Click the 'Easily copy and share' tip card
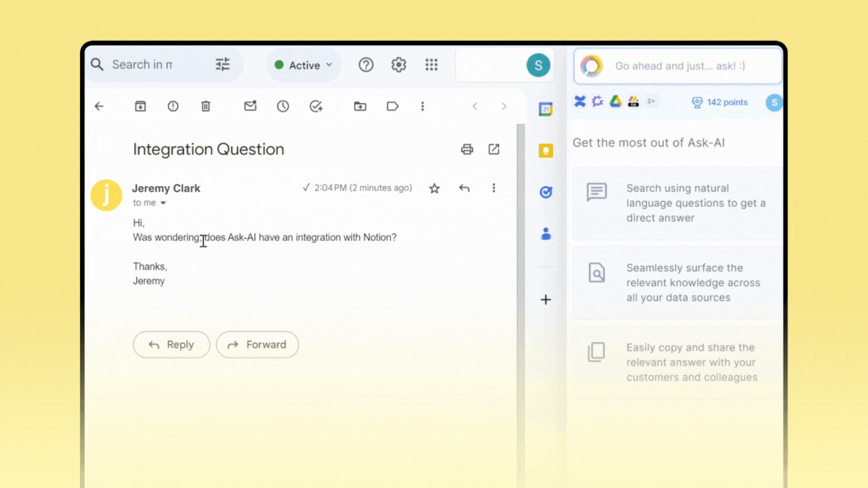The width and height of the screenshot is (868, 488). click(677, 362)
